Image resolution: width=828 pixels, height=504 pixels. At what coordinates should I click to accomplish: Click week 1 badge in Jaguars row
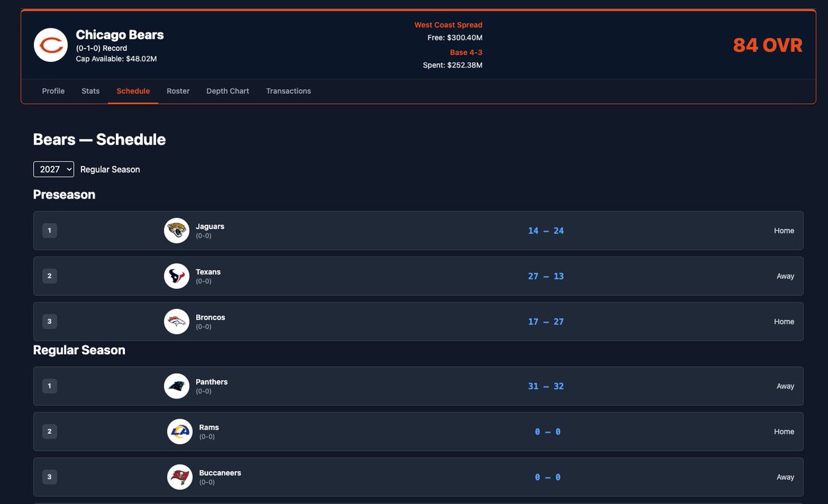coord(50,230)
